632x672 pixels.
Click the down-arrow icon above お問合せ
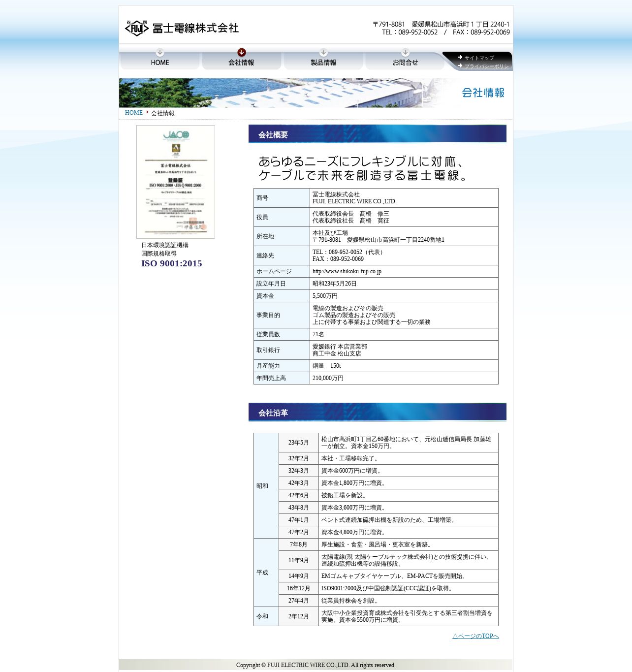pyautogui.click(x=405, y=52)
